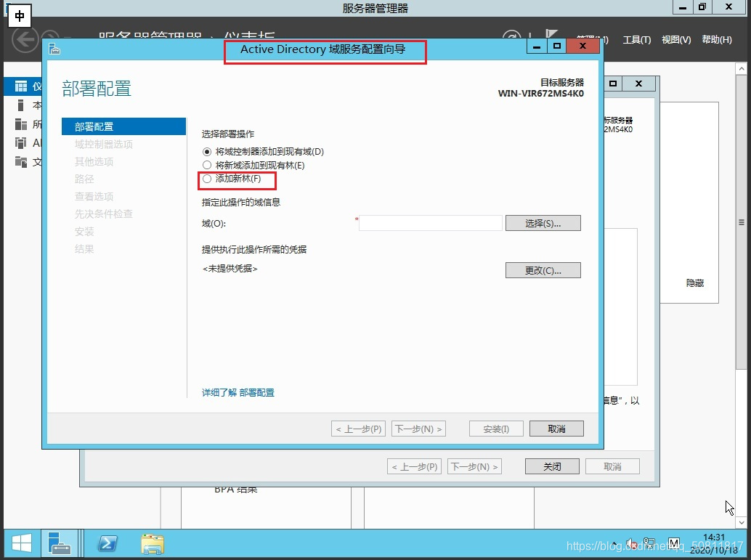The width and height of the screenshot is (751, 560).
Task: Click the 域(O) domain text field
Action: 430,223
